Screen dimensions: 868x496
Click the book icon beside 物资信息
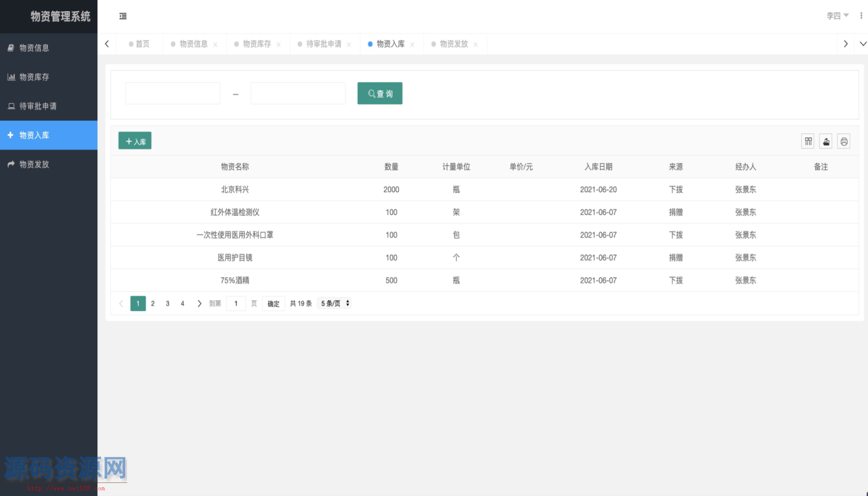pos(11,48)
